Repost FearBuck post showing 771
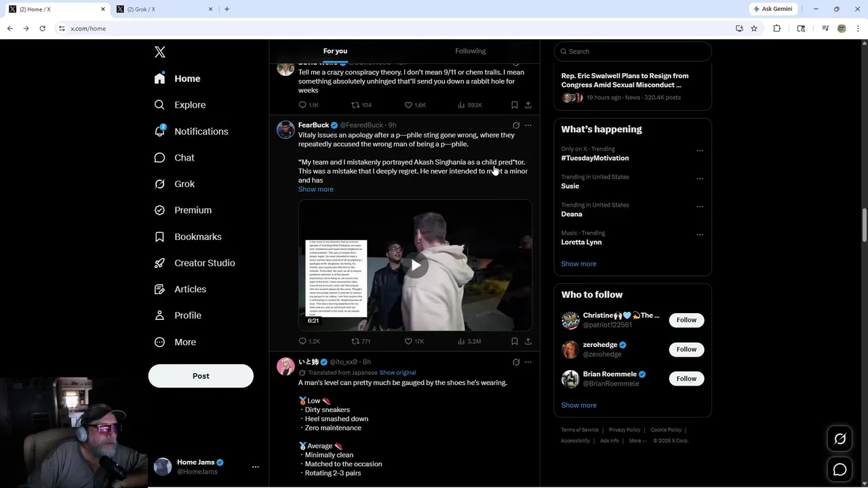 point(361,342)
